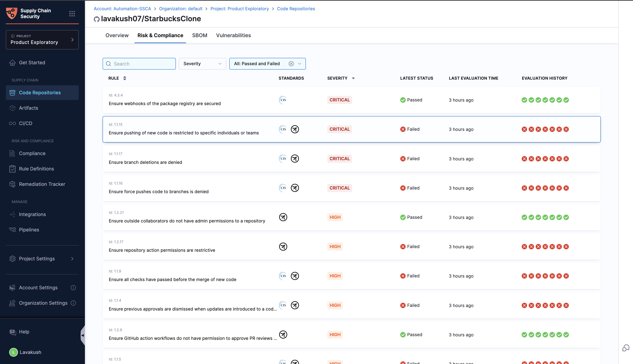Open the module switcher grid icon

(72, 14)
